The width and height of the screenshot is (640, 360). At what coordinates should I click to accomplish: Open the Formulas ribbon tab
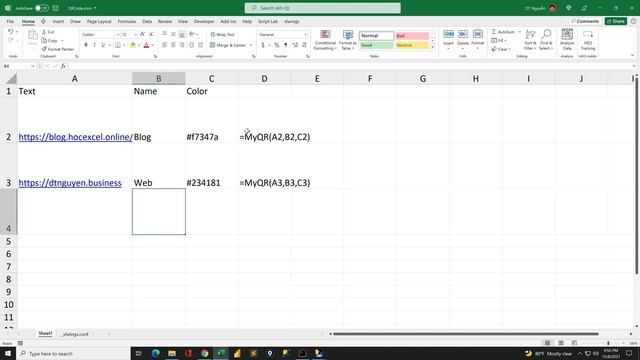tap(127, 21)
